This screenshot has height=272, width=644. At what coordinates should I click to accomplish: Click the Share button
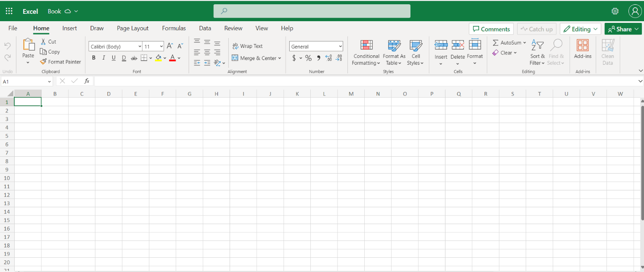tap(623, 29)
